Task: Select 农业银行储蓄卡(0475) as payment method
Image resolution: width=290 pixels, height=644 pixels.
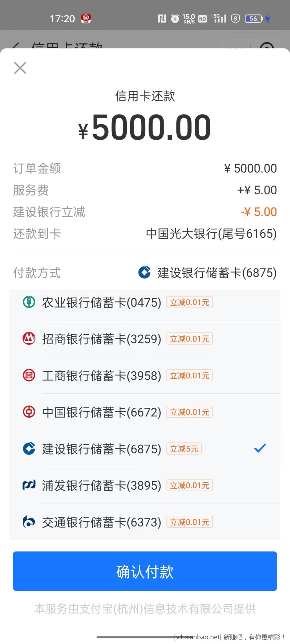Action: (x=102, y=303)
